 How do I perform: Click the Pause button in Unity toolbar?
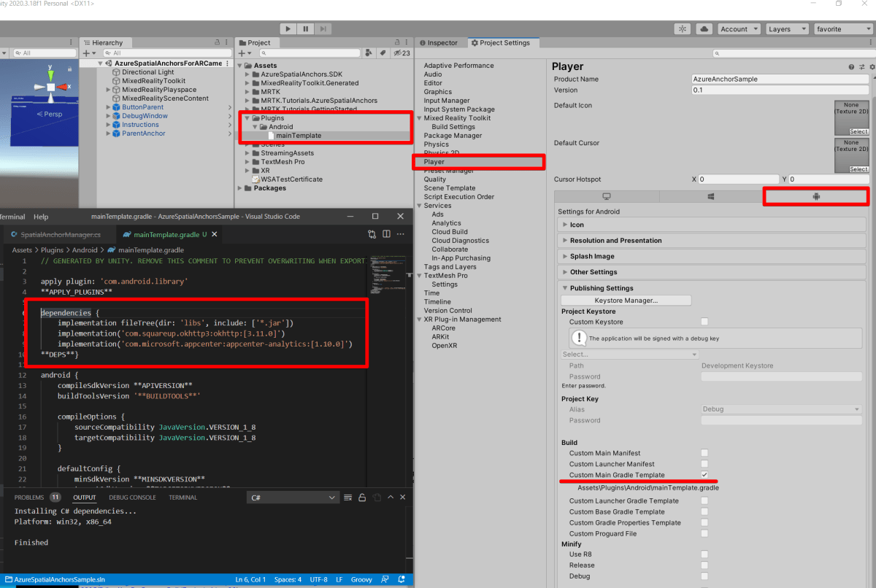(306, 28)
